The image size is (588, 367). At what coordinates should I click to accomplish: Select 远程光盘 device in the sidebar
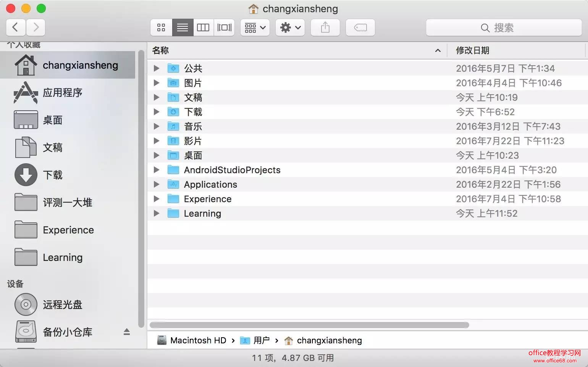coord(68,305)
